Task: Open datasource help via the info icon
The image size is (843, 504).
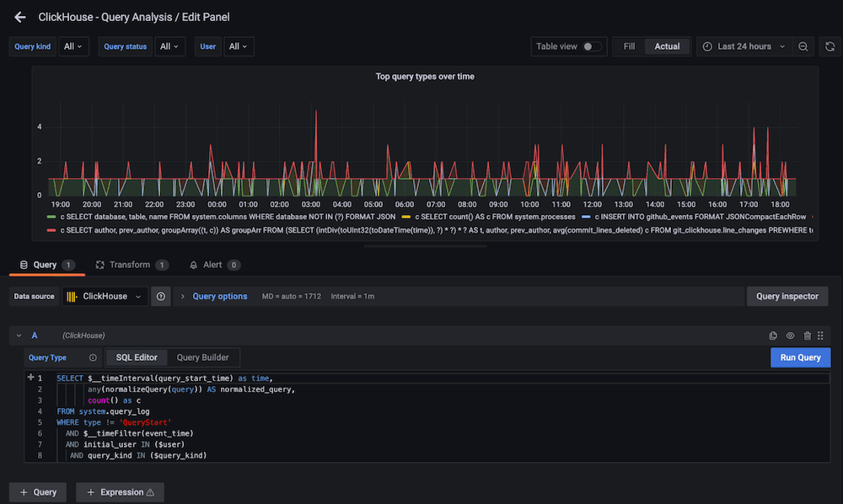Action: click(161, 296)
